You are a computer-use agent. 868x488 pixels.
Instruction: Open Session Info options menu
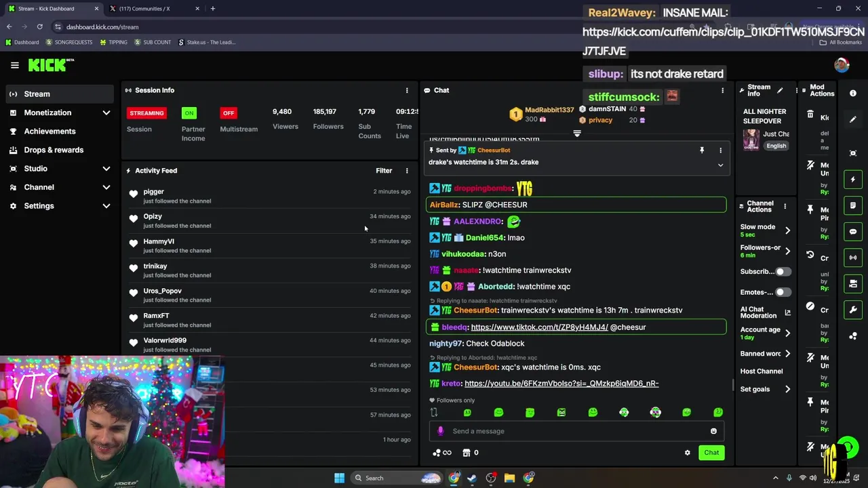coord(407,90)
